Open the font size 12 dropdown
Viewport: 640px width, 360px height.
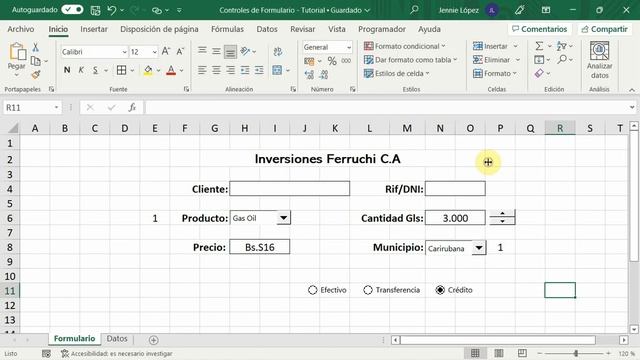click(155, 52)
